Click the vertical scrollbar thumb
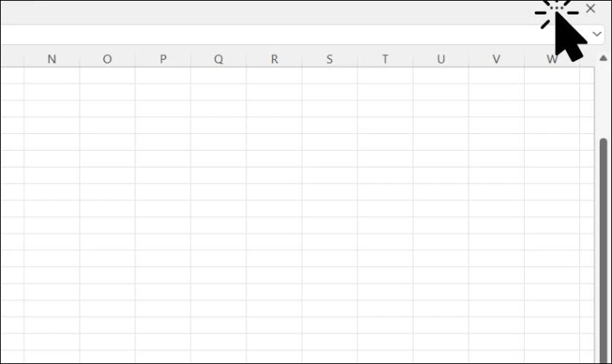Screen dimensions: 612x364 tap(603, 245)
